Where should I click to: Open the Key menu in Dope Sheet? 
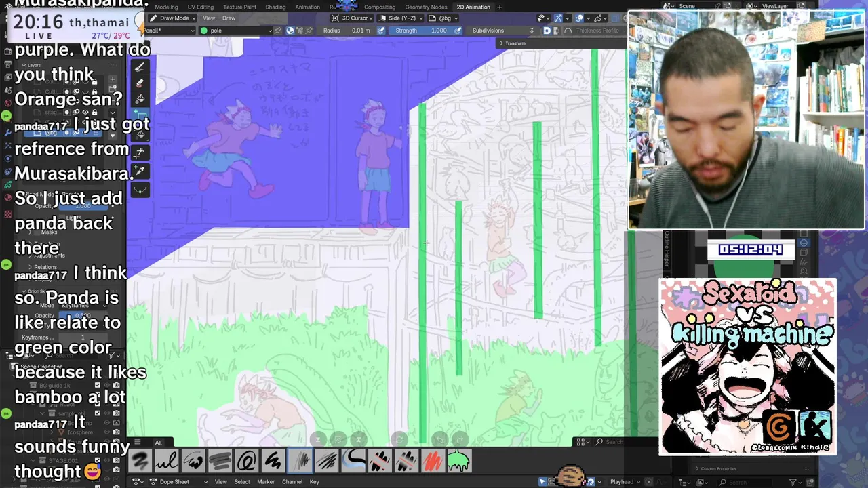coord(315,482)
